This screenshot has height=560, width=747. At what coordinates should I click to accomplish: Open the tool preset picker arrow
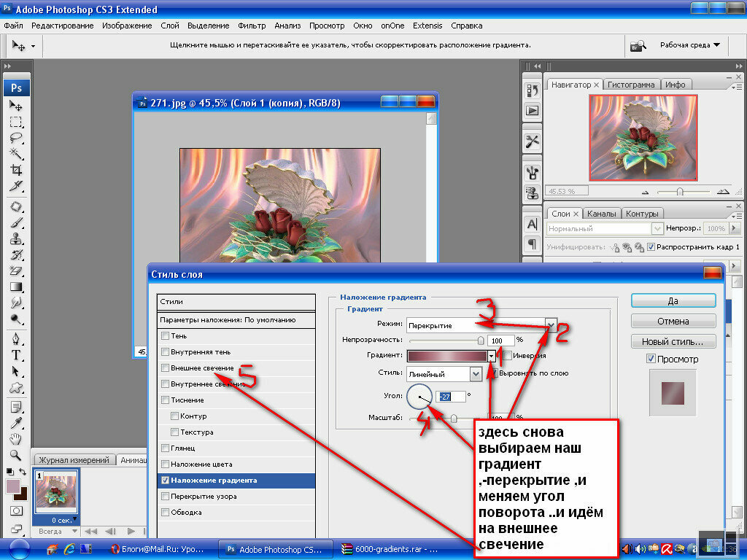[33, 46]
